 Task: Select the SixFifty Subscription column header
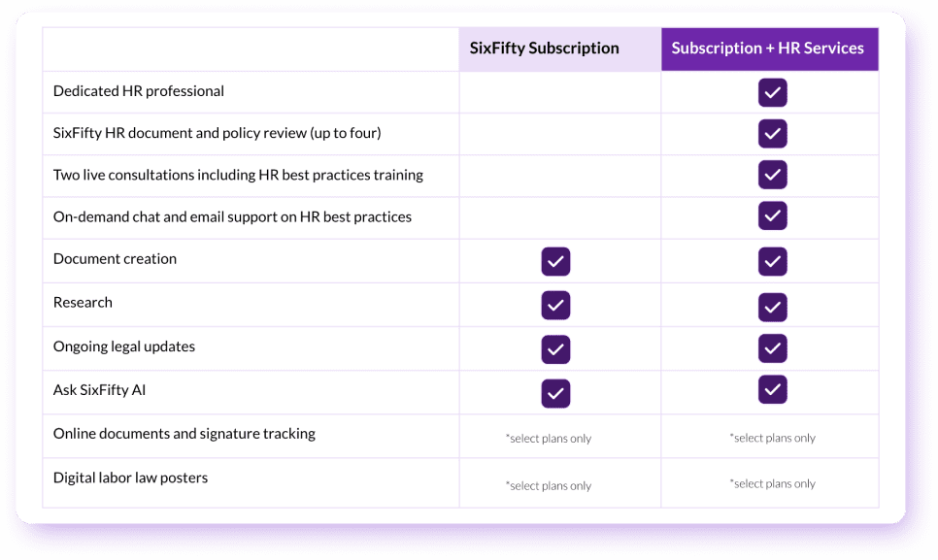(x=544, y=49)
